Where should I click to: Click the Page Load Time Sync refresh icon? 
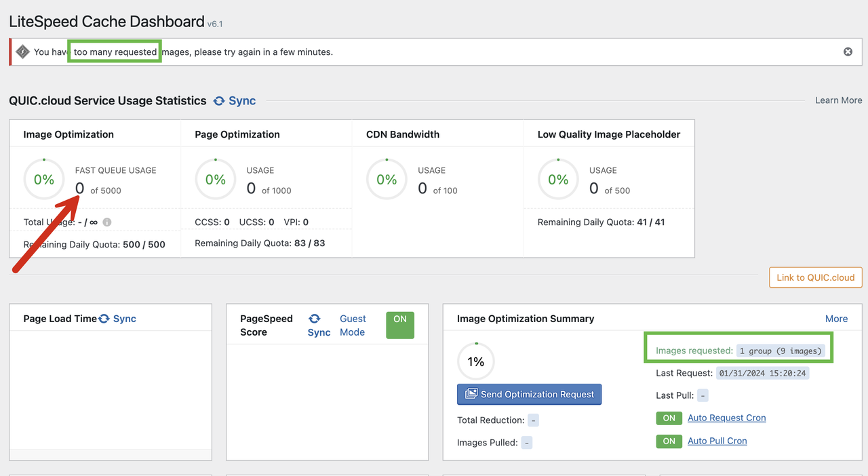point(104,319)
